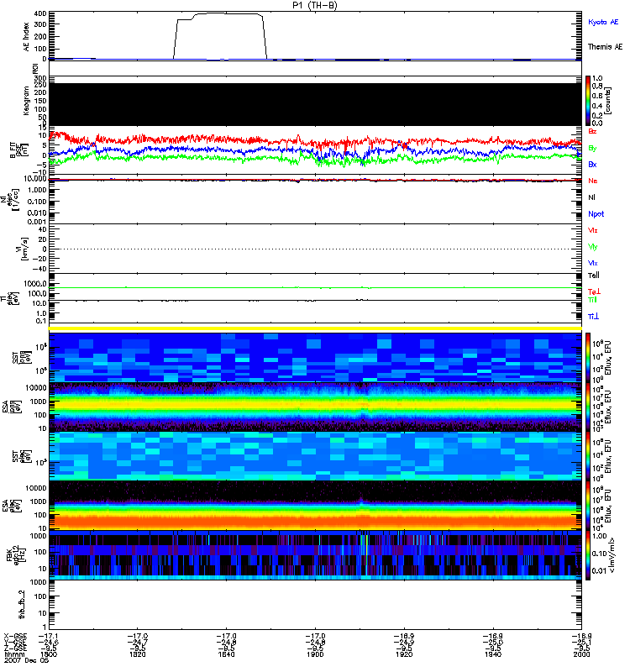Image resolution: width=630 pixels, height=672 pixels.
Task: Click the black Keogram data panel
Action: [315, 104]
